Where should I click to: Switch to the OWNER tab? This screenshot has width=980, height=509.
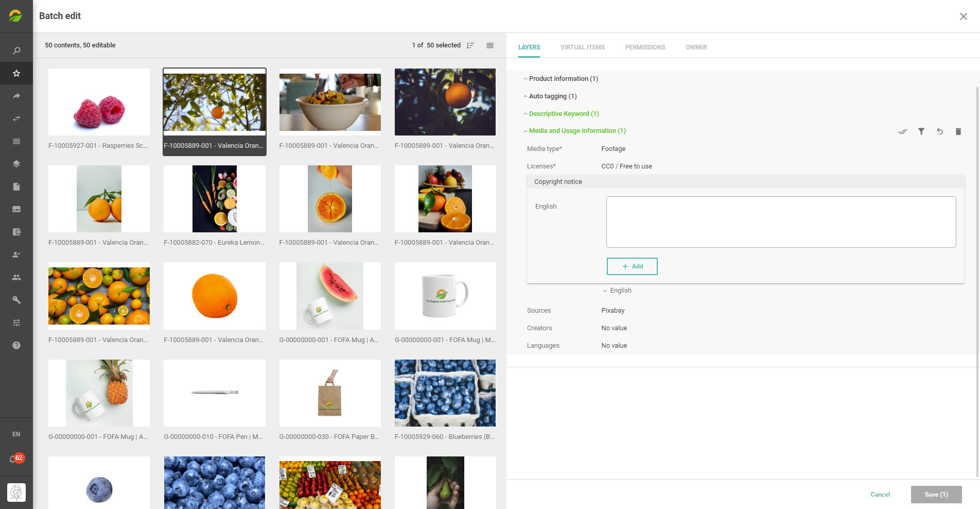click(696, 47)
